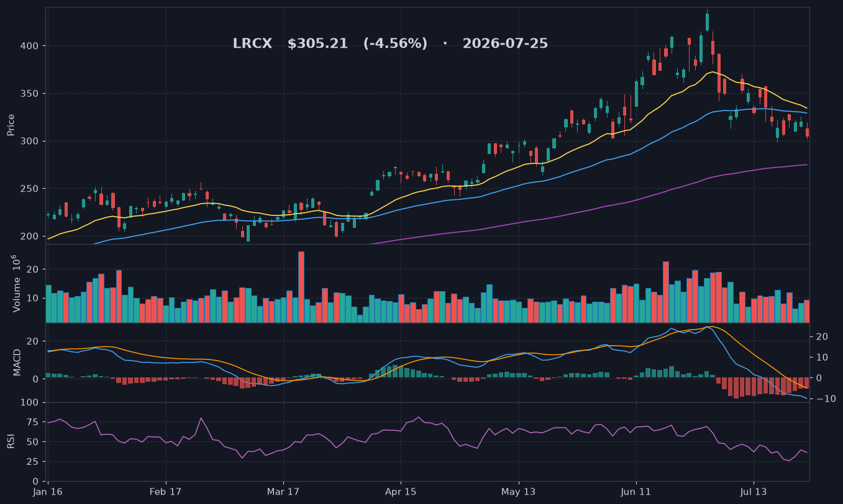Click the 'Jul 13' date label

click(754, 491)
